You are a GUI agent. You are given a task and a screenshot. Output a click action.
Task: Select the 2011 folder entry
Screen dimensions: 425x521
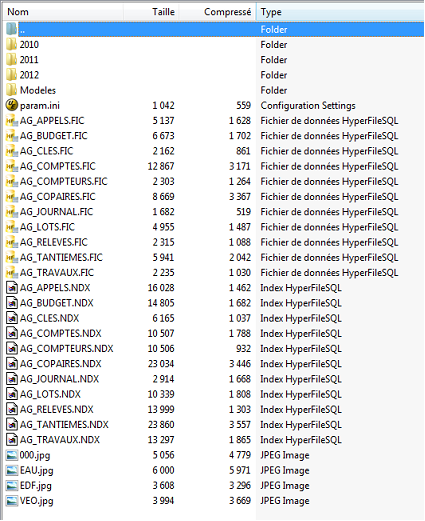[29, 60]
